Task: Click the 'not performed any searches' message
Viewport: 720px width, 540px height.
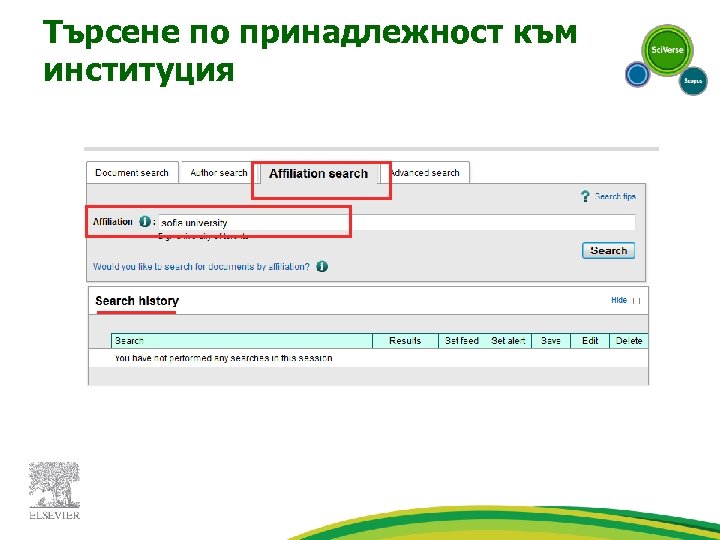Action: coord(224,358)
